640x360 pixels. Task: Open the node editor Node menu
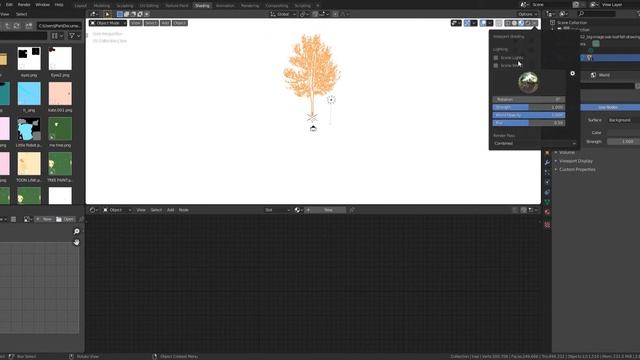184,210
